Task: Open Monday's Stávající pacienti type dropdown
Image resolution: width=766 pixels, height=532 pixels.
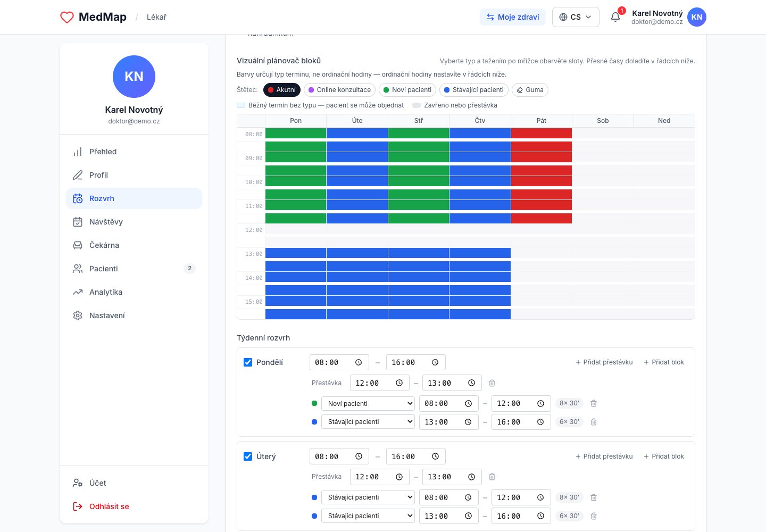Action: (x=368, y=422)
